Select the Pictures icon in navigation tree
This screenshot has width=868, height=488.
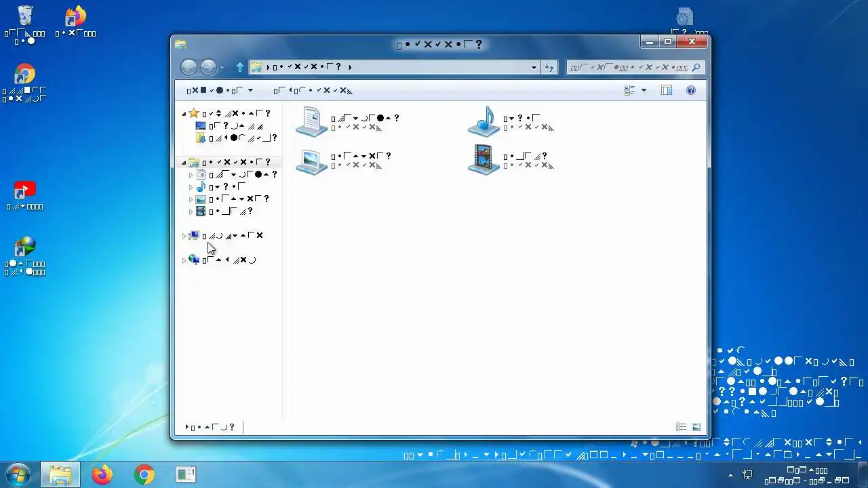pos(201,199)
